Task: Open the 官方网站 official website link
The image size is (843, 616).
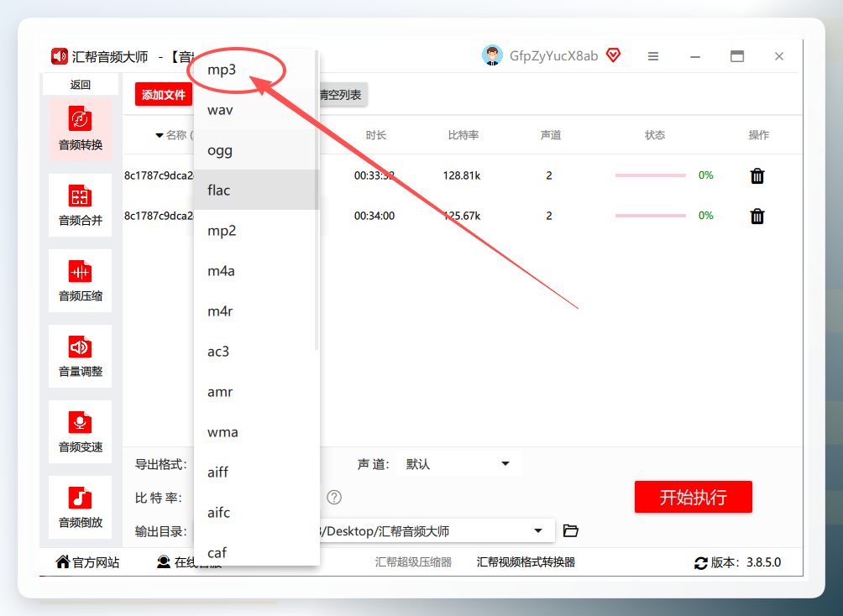Action: click(87, 563)
